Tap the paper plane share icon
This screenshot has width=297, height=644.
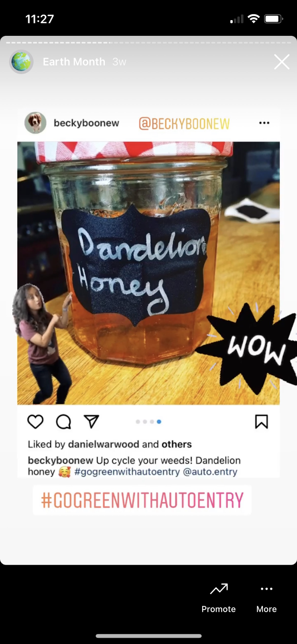tap(91, 421)
